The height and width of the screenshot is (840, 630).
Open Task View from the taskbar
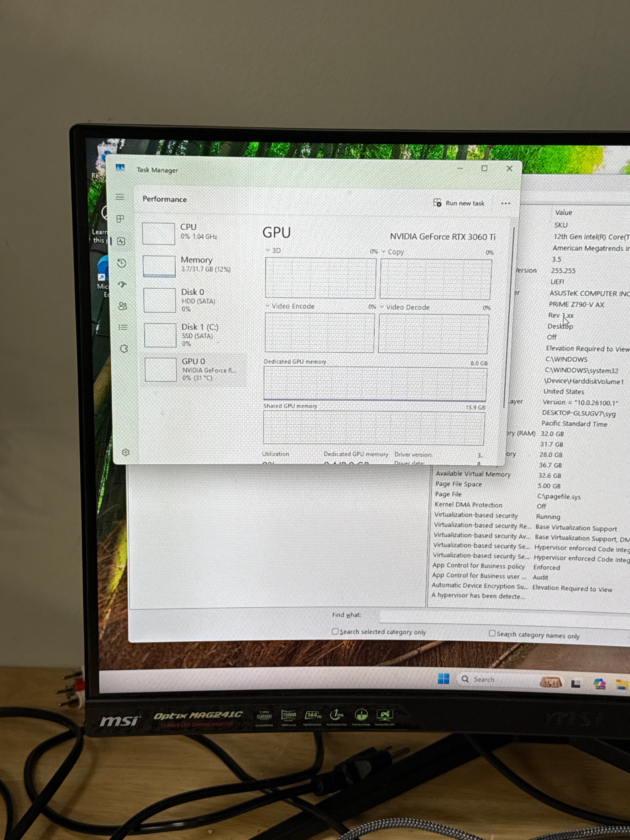click(576, 684)
